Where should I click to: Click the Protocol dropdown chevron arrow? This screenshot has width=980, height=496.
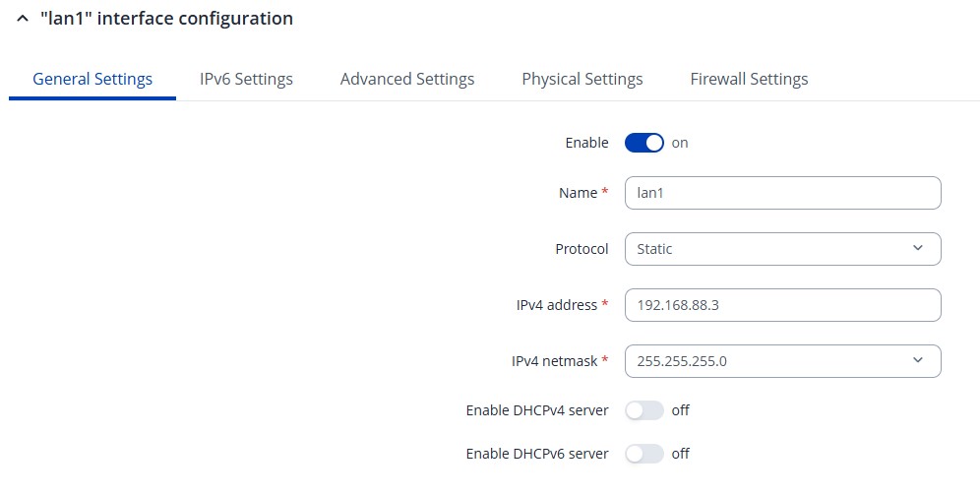tap(918, 249)
